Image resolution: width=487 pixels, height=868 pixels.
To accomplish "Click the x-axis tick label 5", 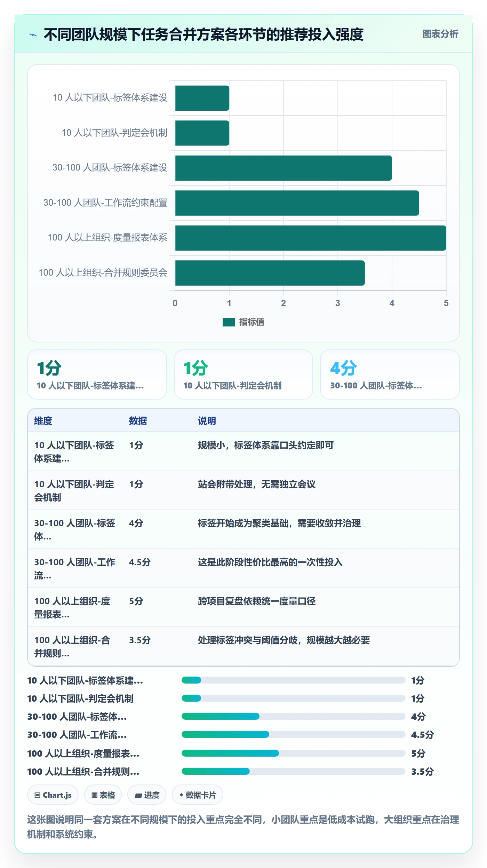I will pos(446,303).
